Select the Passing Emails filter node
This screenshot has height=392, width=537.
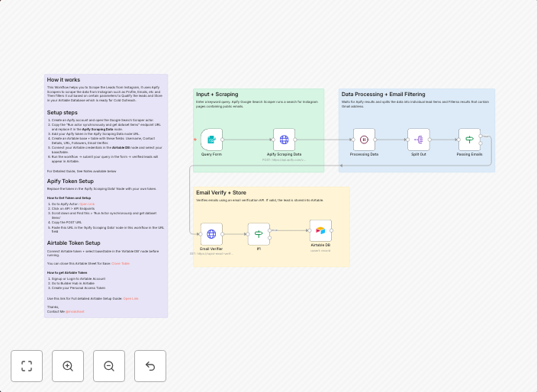[x=470, y=140]
